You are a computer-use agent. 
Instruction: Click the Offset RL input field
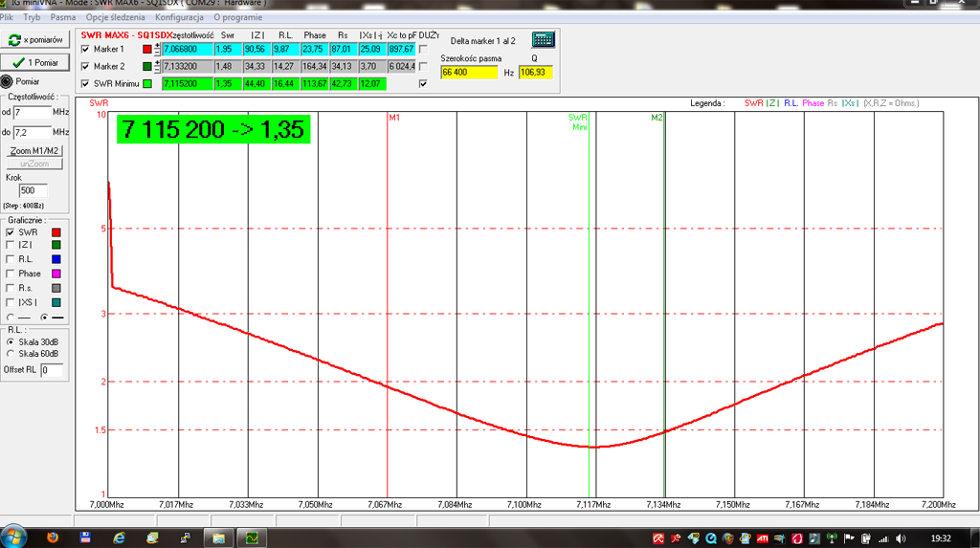coord(52,370)
